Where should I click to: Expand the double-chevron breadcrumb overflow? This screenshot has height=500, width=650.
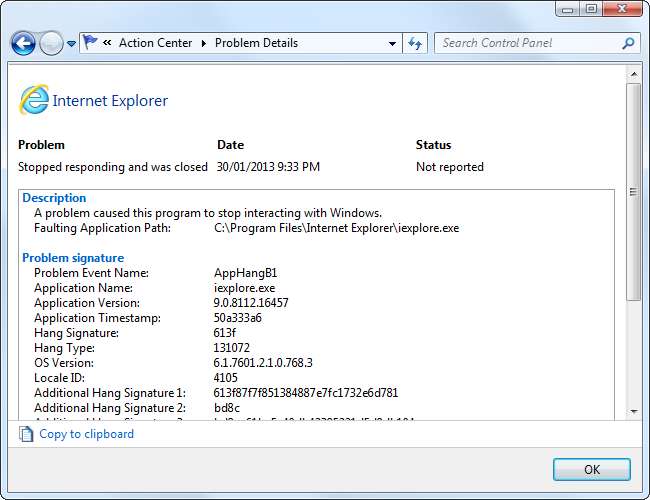108,43
